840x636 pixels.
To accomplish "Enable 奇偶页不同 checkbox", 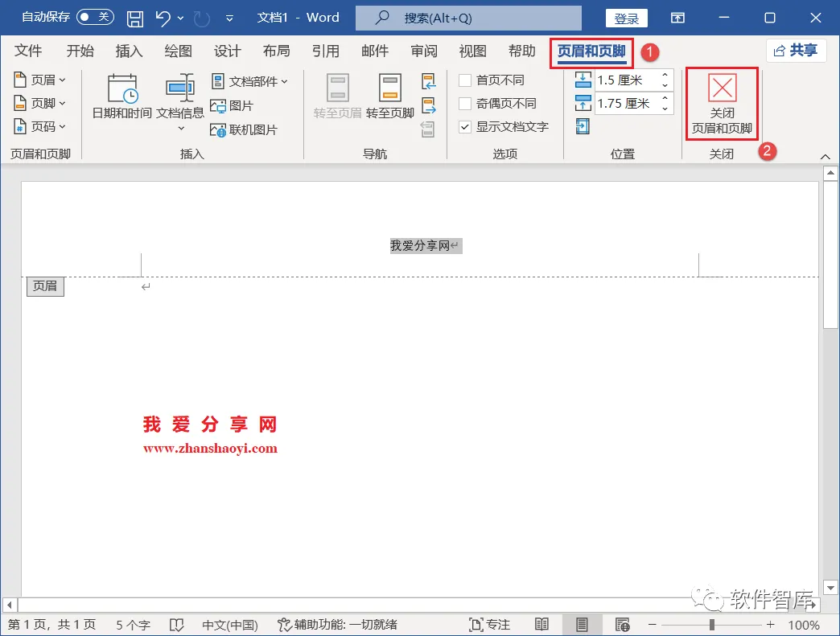I will tap(465, 104).
